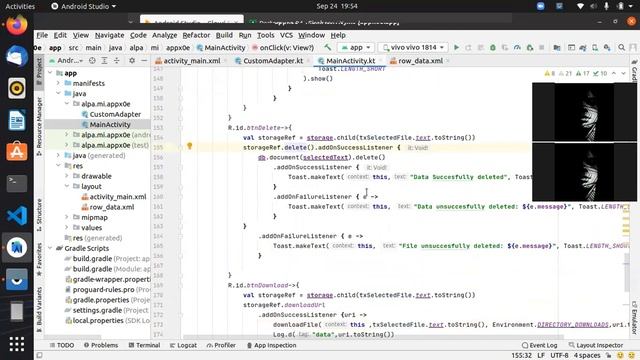640x360 pixels.
Task: Click the MainActivity breadcrumb in navigation bar
Action: click(x=221, y=47)
